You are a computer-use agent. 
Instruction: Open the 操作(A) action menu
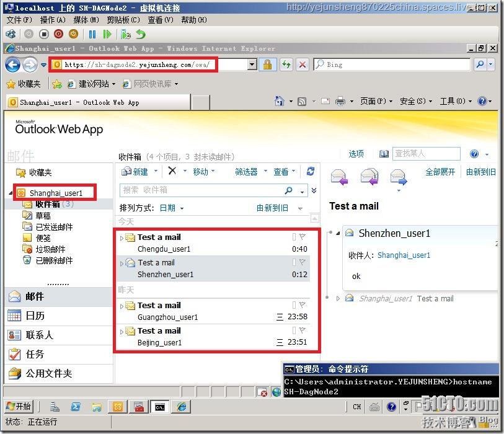[x=53, y=20]
